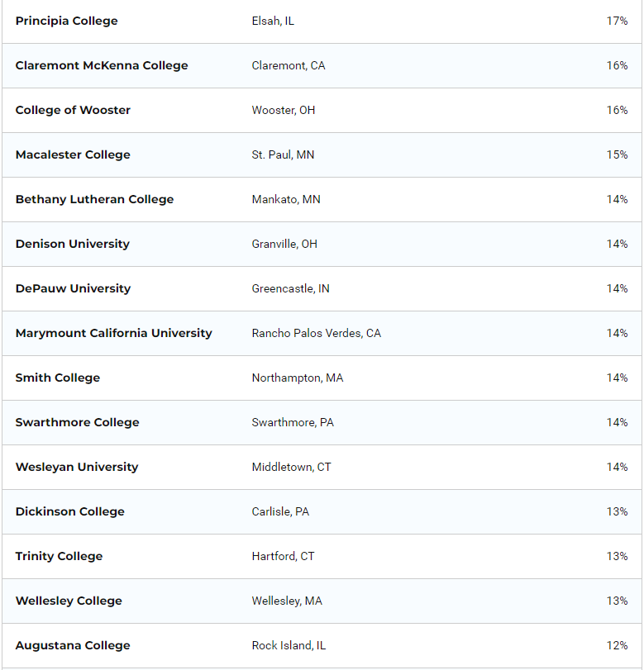Click the 17% value for Principia College

pos(617,21)
